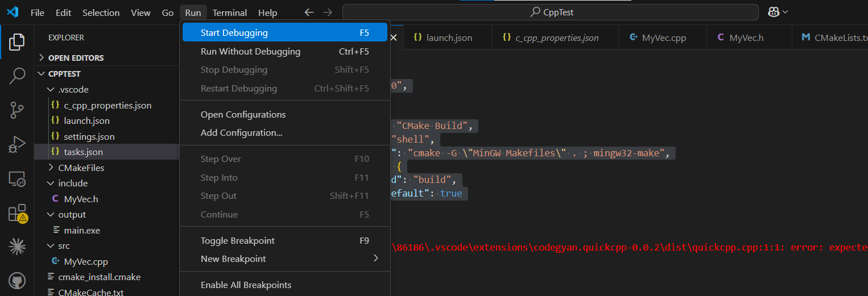Click the red quickcpp error line
Image resolution: width=868 pixels, height=296 pixels.
[630, 247]
